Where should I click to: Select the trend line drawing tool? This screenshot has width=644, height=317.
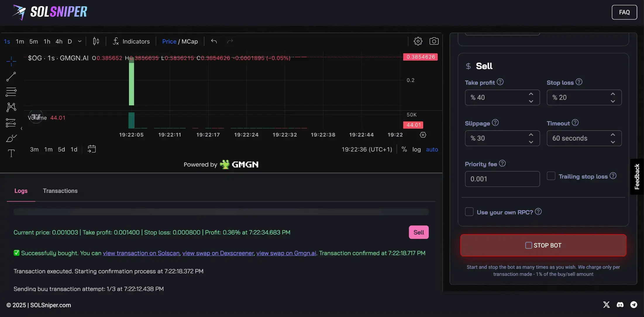pyautogui.click(x=11, y=77)
